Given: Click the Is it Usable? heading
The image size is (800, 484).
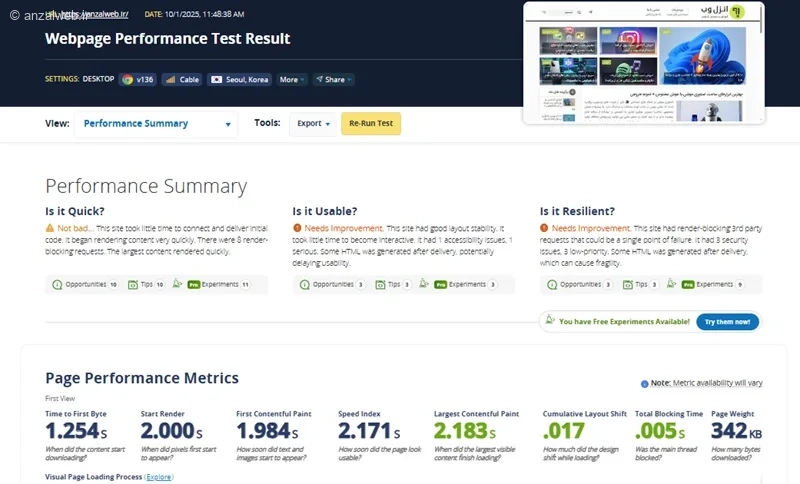Looking at the screenshot, I should [325, 211].
